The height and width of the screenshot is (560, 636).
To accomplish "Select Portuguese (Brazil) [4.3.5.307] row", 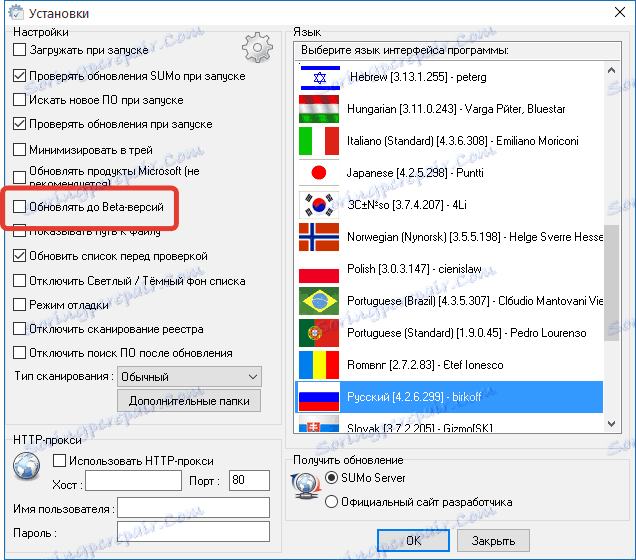I will click(449, 301).
